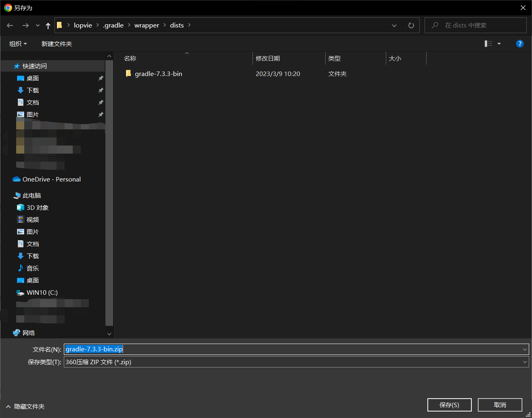Open the gradle-7.3.3-bin folder icon
Image resolution: width=532 pixels, height=418 pixels.
coord(128,74)
